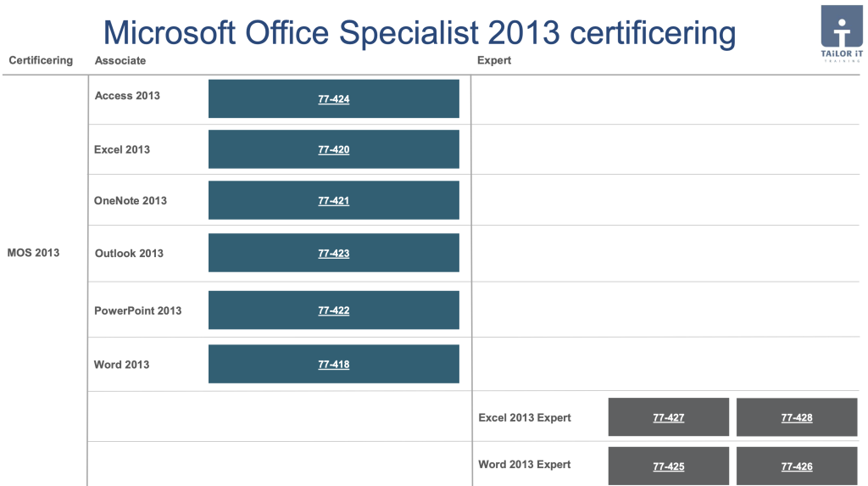
Task: Click the 'Associate' column header
Action: [120, 60]
